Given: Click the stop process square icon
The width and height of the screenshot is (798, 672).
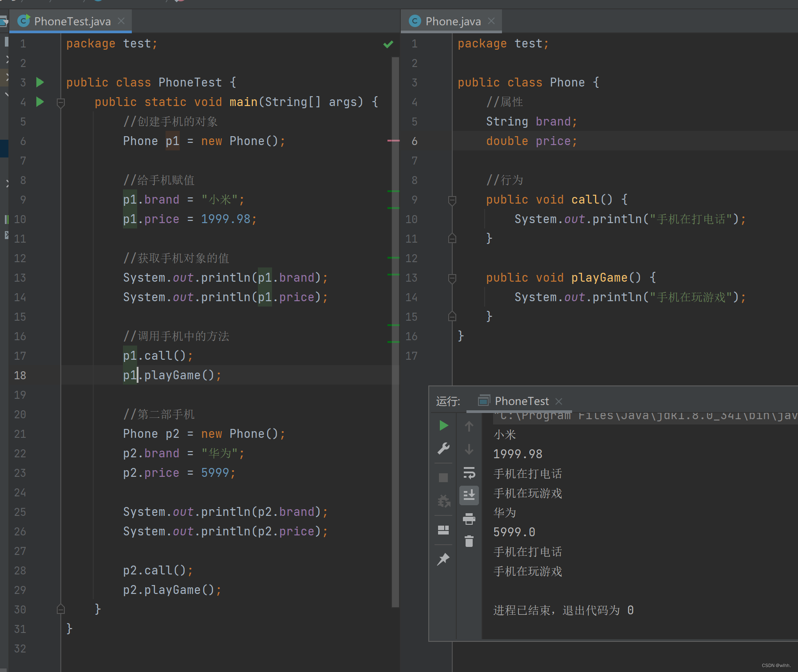Looking at the screenshot, I should pyautogui.click(x=443, y=477).
